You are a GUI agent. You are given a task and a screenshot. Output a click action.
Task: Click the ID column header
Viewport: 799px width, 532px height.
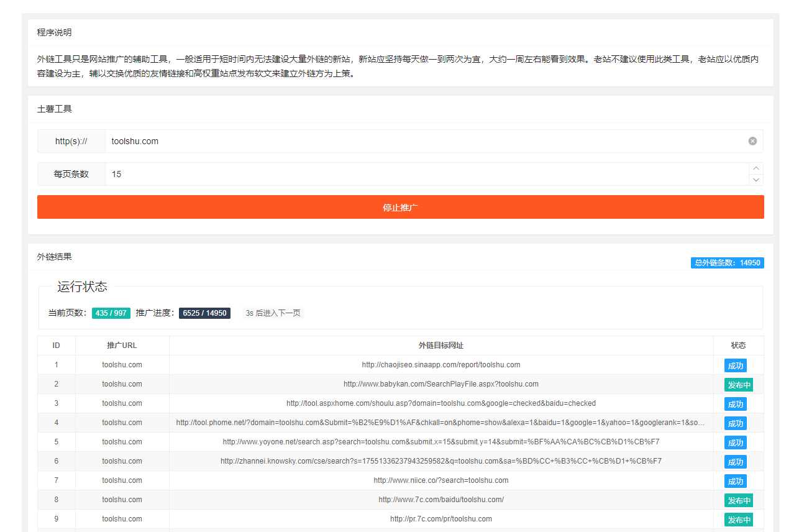tap(57, 346)
